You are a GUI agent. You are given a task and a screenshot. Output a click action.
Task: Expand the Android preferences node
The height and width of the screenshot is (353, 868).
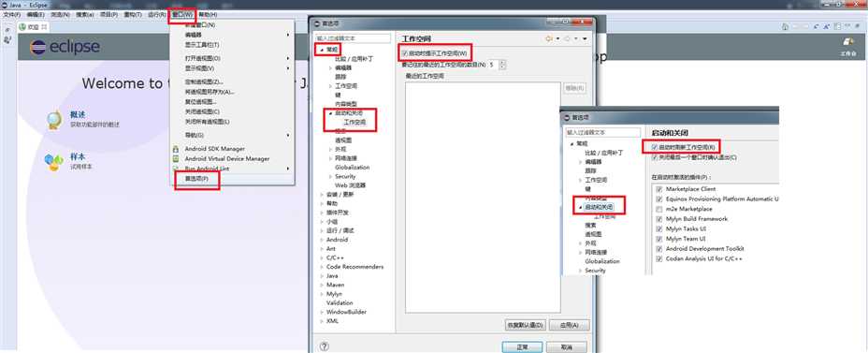click(x=322, y=240)
